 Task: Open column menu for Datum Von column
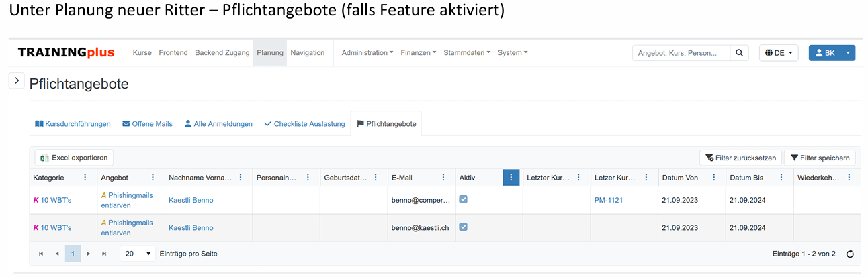713,178
